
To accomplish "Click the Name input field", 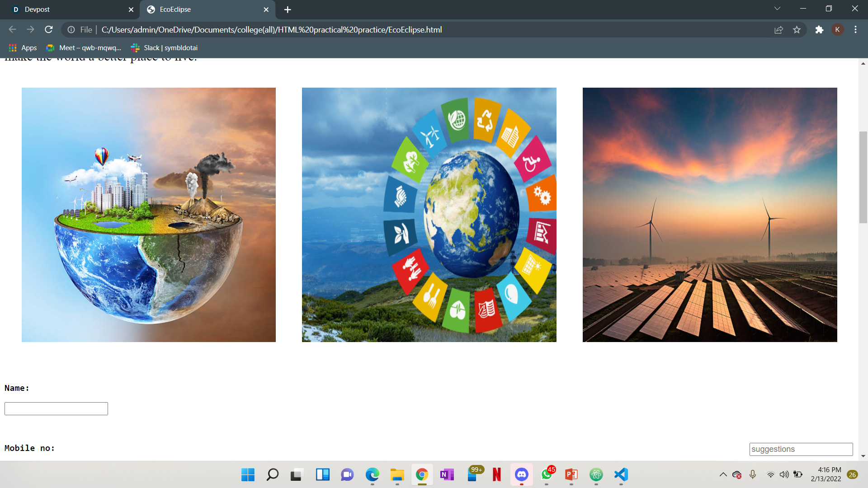I will point(56,408).
